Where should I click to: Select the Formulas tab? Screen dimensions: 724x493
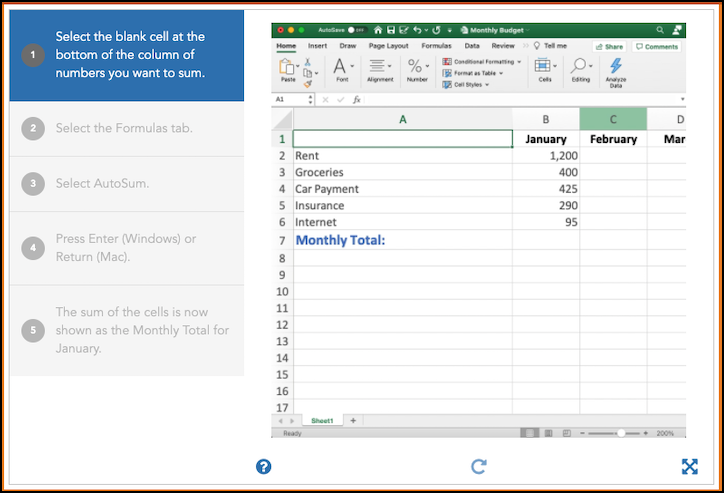[x=436, y=46]
